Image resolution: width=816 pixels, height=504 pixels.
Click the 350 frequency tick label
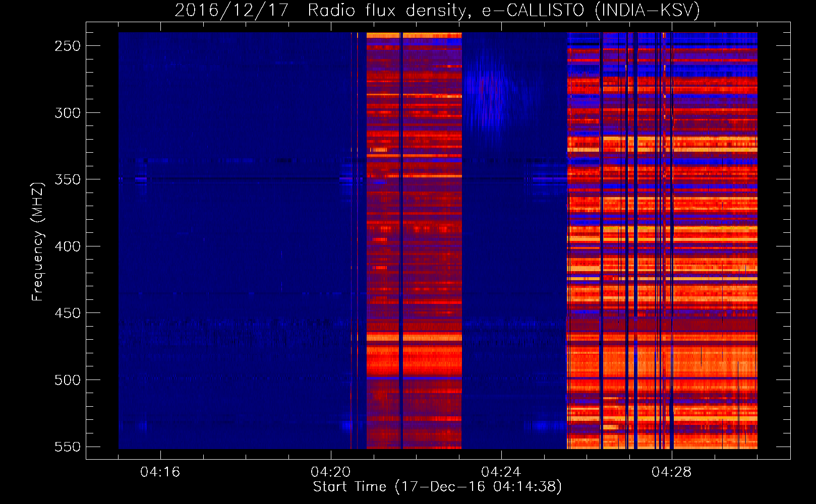(68, 179)
